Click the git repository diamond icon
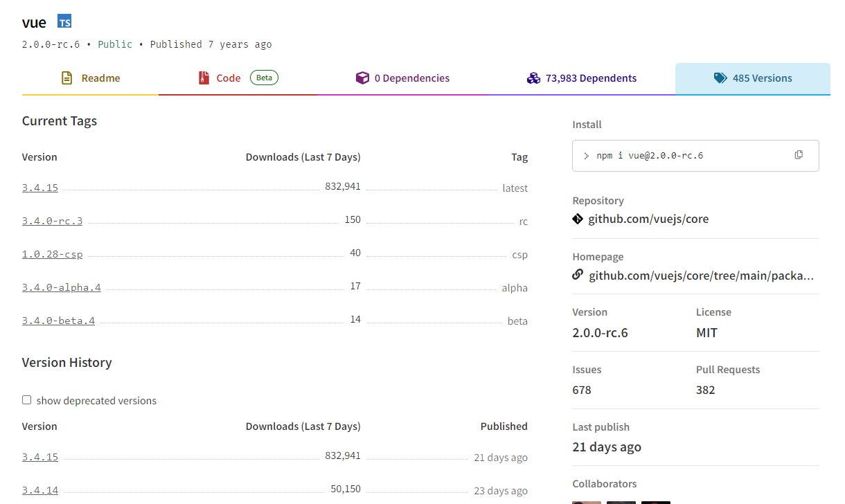Viewport: 845px width, 504px height. pyautogui.click(x=578, y=219)
